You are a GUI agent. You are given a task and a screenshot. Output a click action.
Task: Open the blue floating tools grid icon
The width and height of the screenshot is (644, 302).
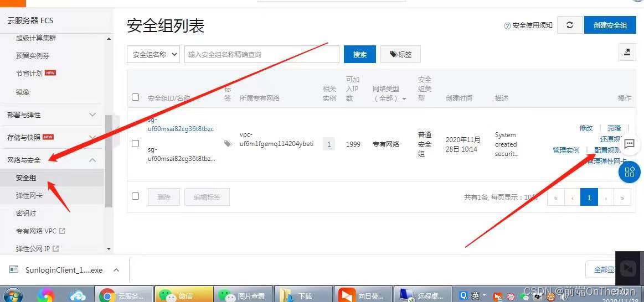coord(630,171)
